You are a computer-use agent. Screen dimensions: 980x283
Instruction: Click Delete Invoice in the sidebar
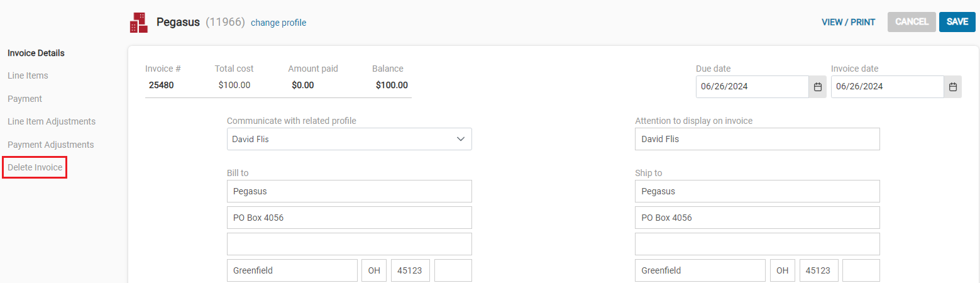35,167
